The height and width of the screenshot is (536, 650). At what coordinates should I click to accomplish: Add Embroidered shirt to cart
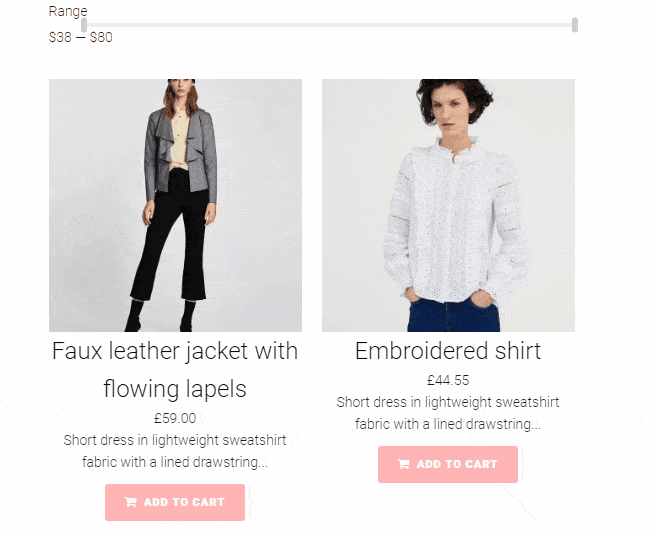tap(448, 464)
